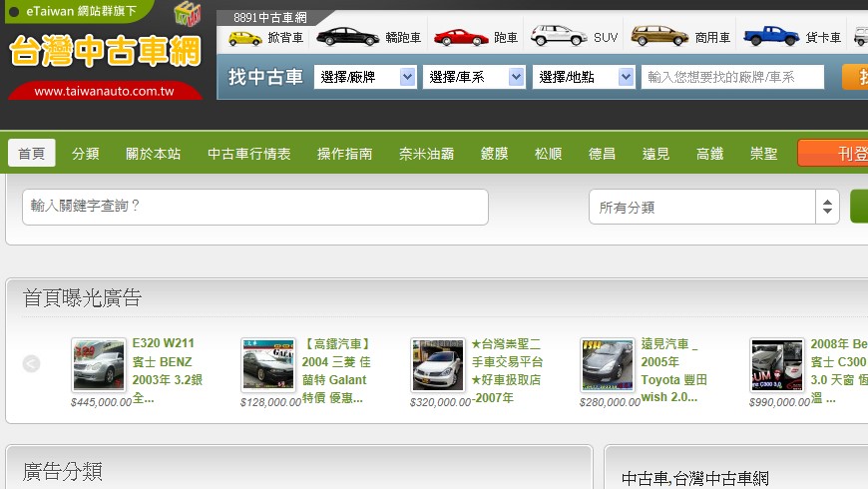
Task: Click the eTaiwan 網站群旗下 label
Action: click(82, 11)
